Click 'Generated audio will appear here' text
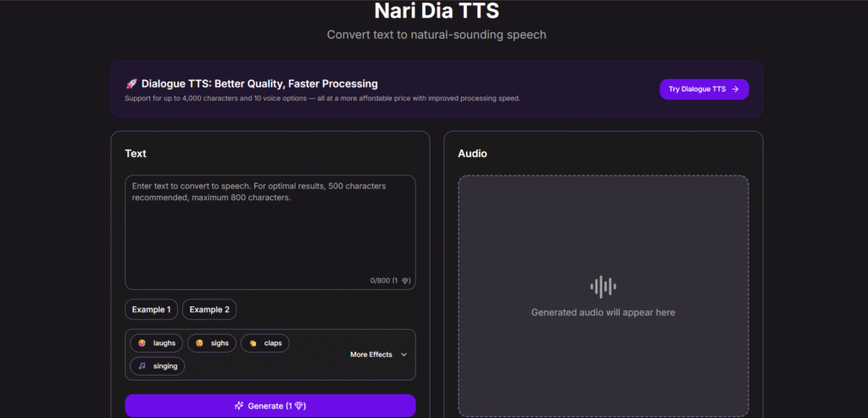868x418 pixels. 603,312
